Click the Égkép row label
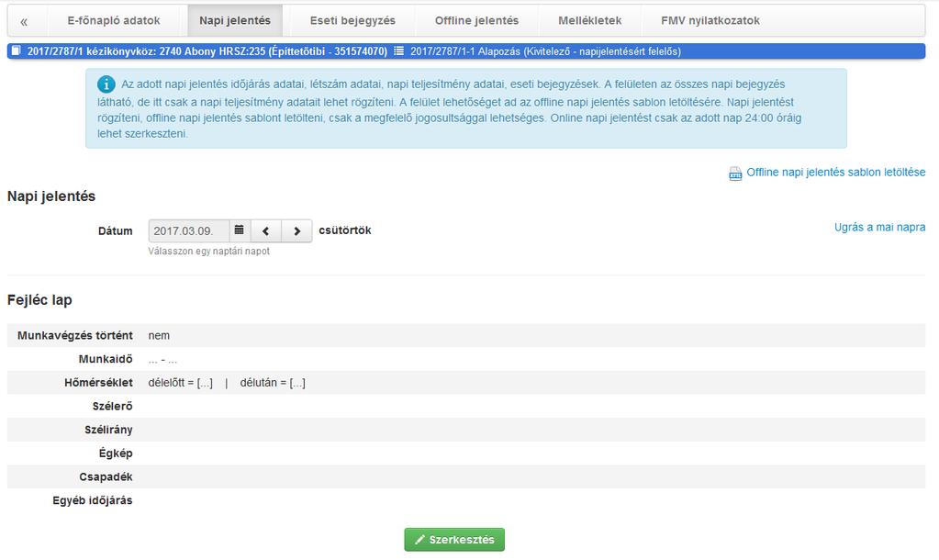This screenshot has width=939, height=560. click(116, 454)
